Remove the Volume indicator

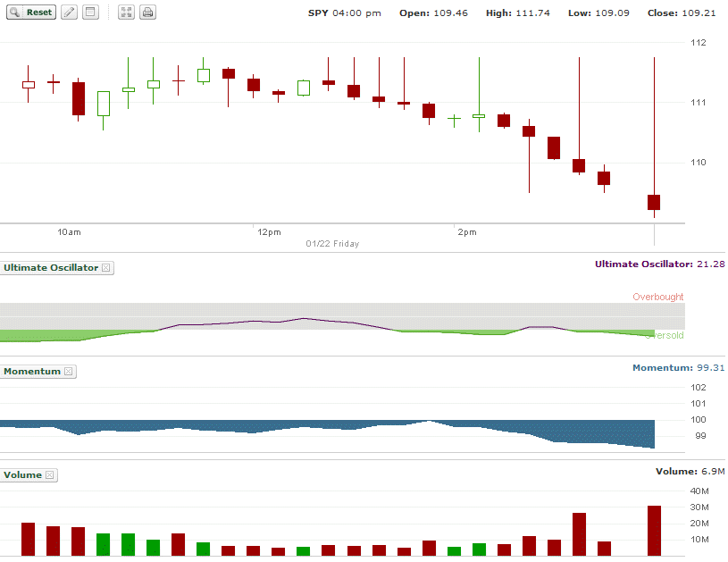(x=50, y=475)
